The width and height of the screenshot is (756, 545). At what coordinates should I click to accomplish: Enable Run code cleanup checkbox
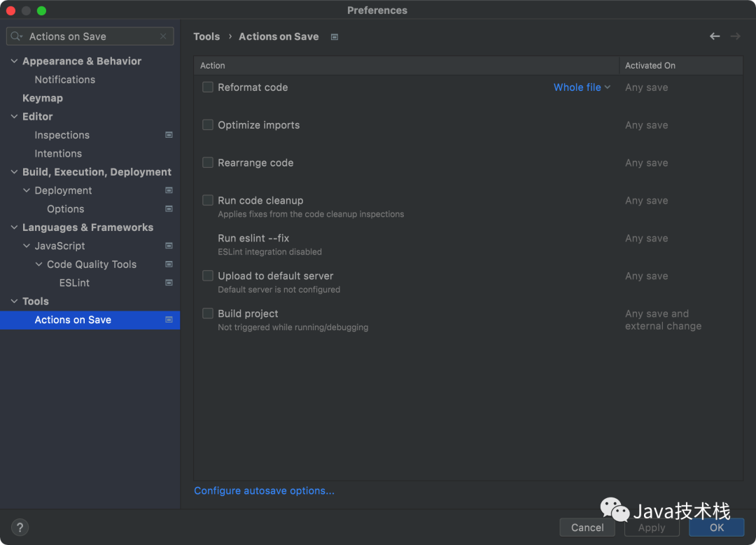pos(208,200)
